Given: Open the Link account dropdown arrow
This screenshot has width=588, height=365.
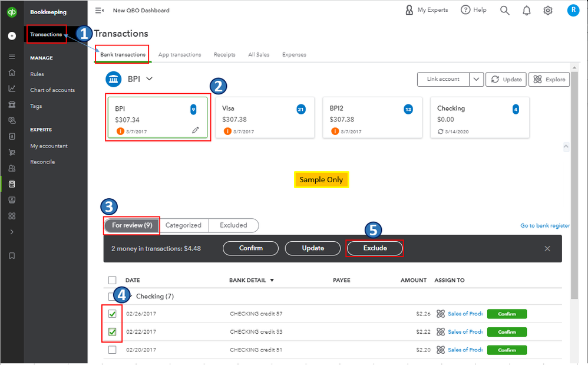Looking at the screenshot, I should pyautogui.click(x=476, y=80).
